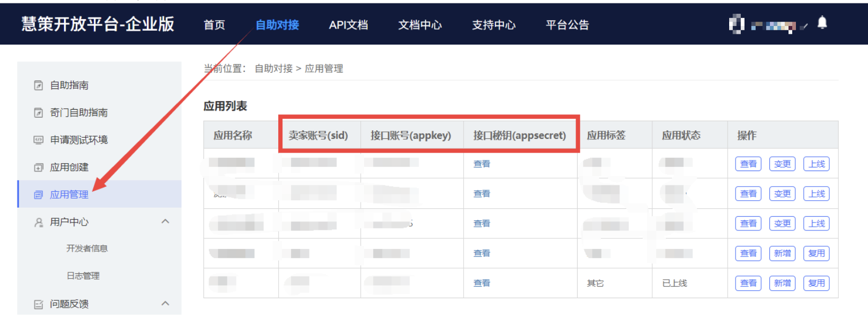
Task: Go to 首页 in top navigation
Action: 214,25
